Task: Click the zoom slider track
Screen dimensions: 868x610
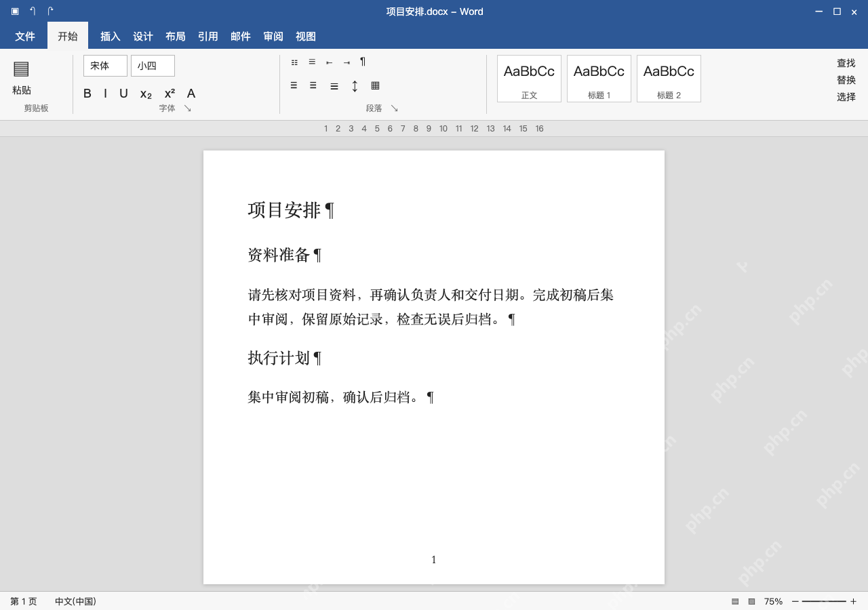Action: [824, 601]
